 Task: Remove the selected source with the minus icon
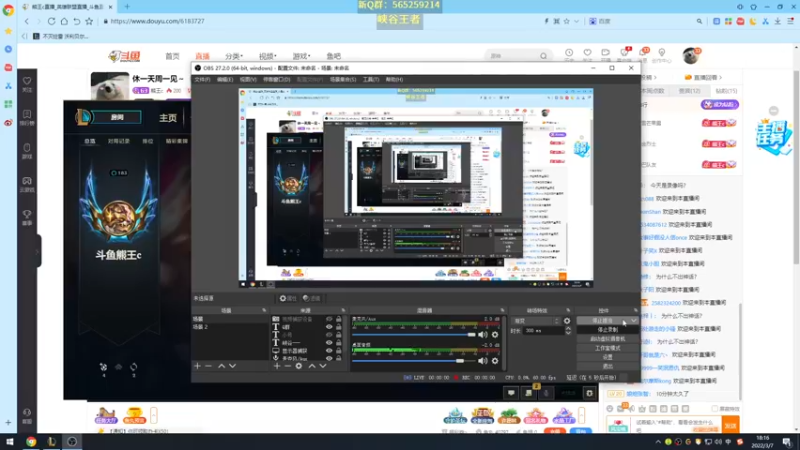tap(288, 366)
